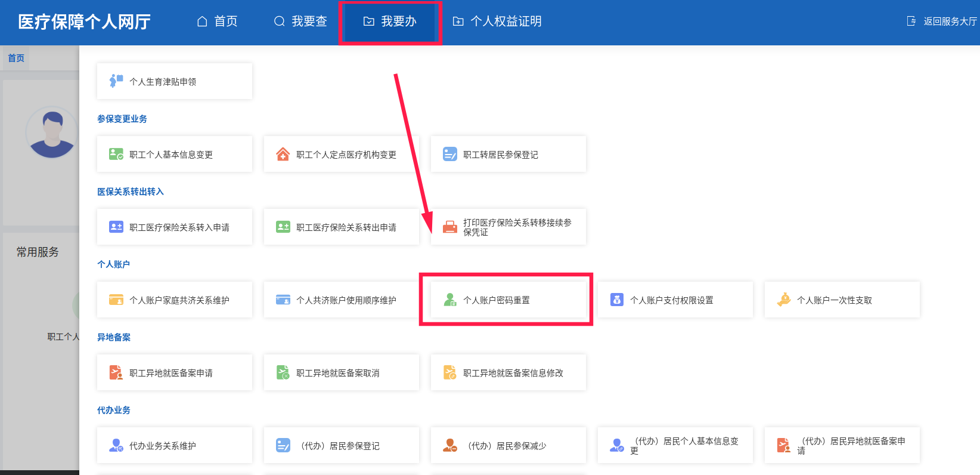
Task: Select (代办)居民异地就医备案申请 text
Action: tap(851, 445)
